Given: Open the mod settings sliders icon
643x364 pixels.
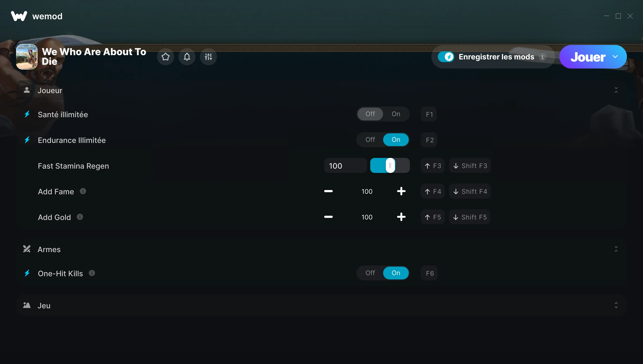Looking at the screenshot, I should [x=208, y=57].
